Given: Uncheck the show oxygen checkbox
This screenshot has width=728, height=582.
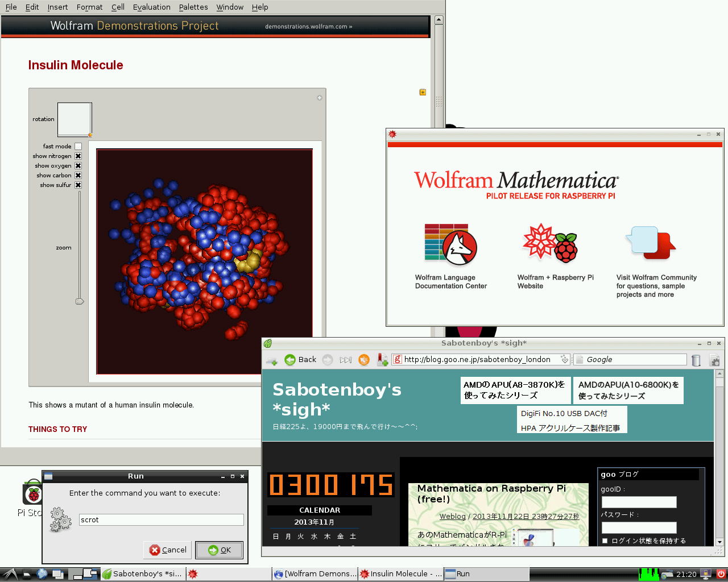Looking at the screenshot, I should (78, 165).
